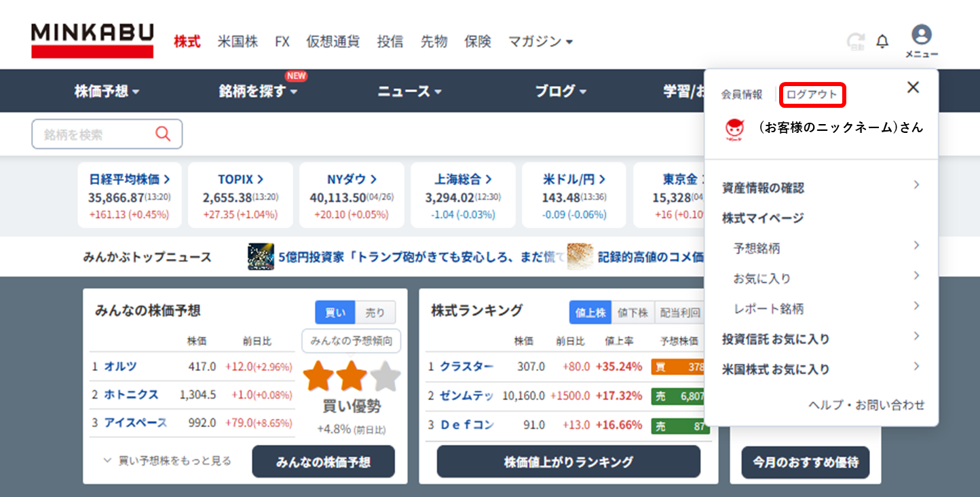980x497 pixels.
Task: Open the 記録的高値のコメ news headline
Action: pyautogui.click(x=651, y=257)
